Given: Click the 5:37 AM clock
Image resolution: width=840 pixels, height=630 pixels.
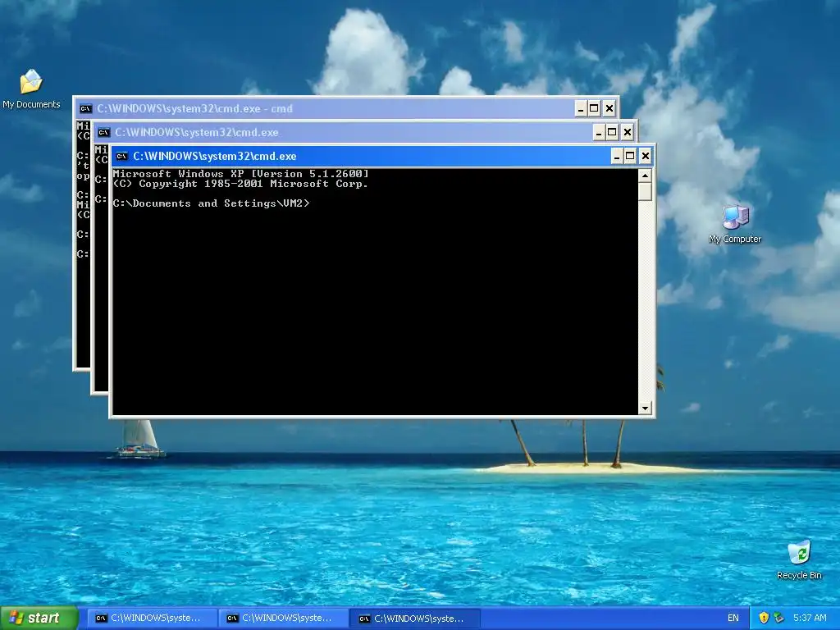Looking at the screenshot, I should (x=810, y=619).
